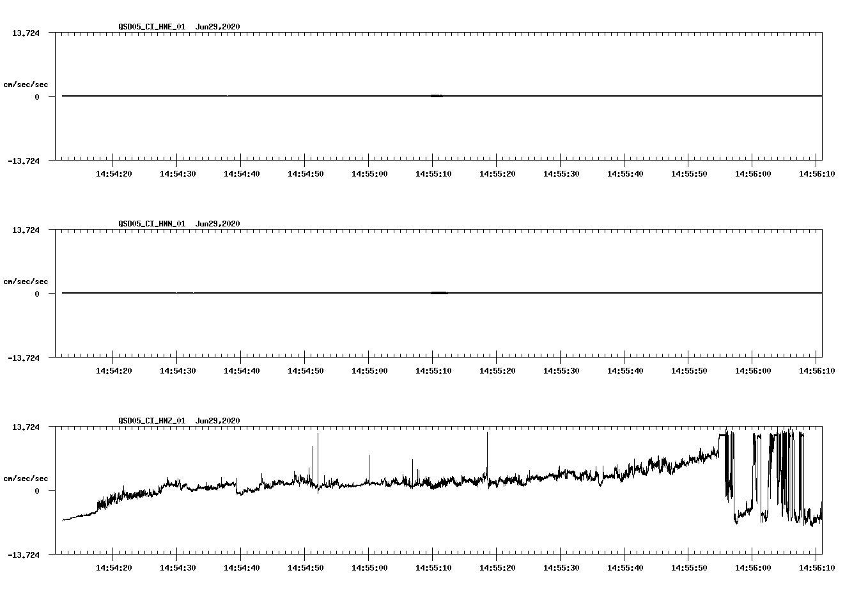Image resolution: width=868 pixels, height=591 pixels.
Task: Click the cm/sec/sec unit label of HNE plot
Action: (26, 84)
